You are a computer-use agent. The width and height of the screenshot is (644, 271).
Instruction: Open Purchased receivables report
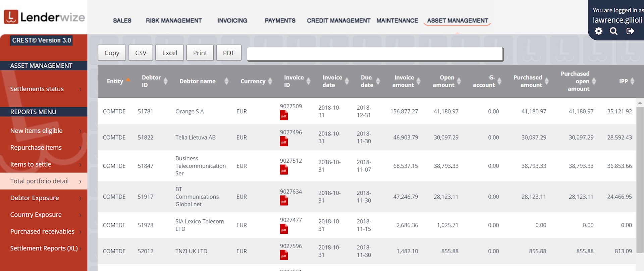pos(44,231)
